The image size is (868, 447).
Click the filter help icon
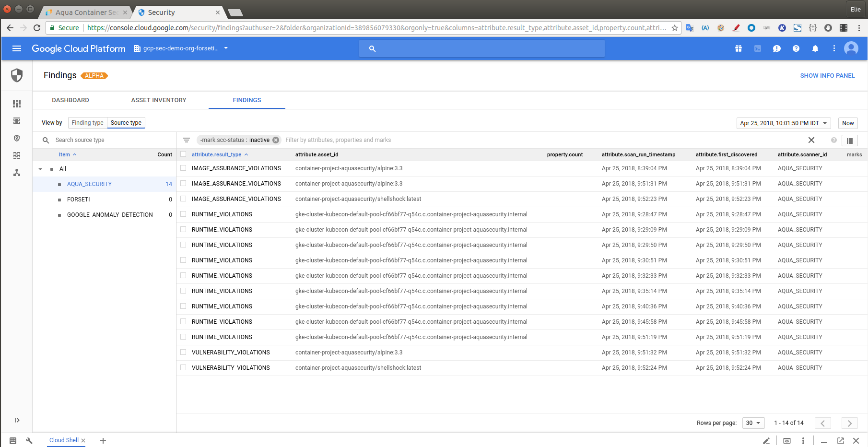[834, 140]
